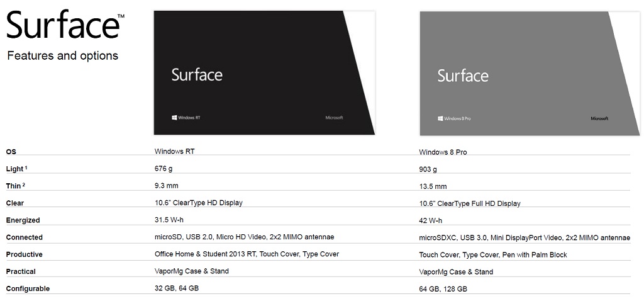
Task: Click the Surface wordmark inside the gray image
Action: (x=463, y=76)
